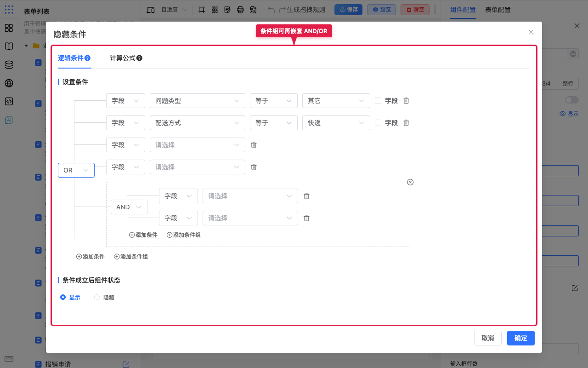This screenshot has width=588, height=368.
Task: Open the AI assistant sidebar icon
Action: pyautogui.click(x=9, y=120)
